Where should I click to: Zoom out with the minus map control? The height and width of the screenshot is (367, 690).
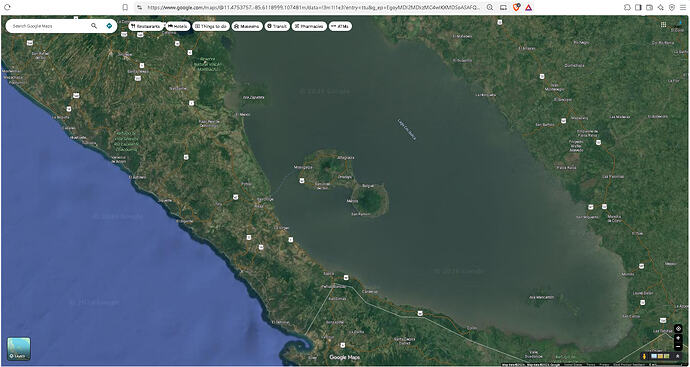[678, 346]
